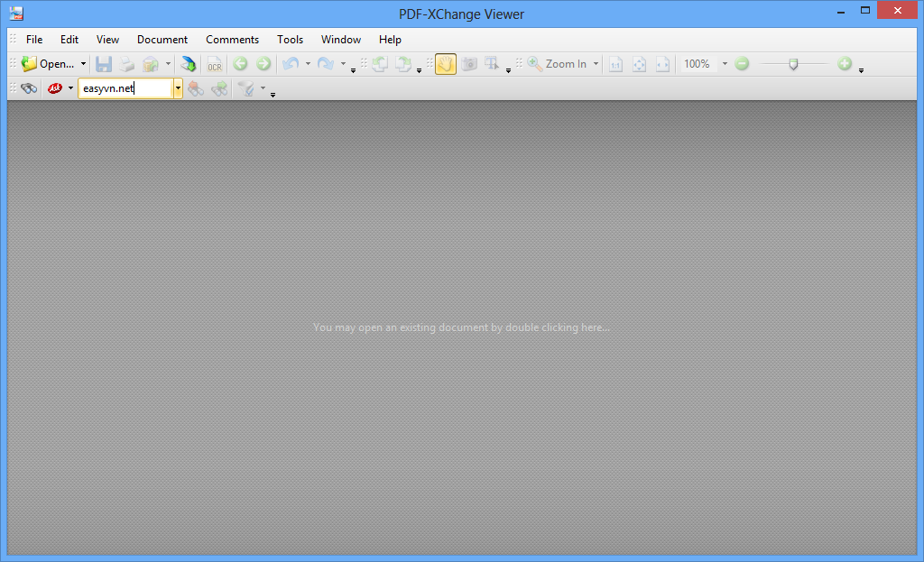Viewport: 924px width, 562px height.
Task: Rotate the page counterclockwise
Action: (x=379, y=64)
